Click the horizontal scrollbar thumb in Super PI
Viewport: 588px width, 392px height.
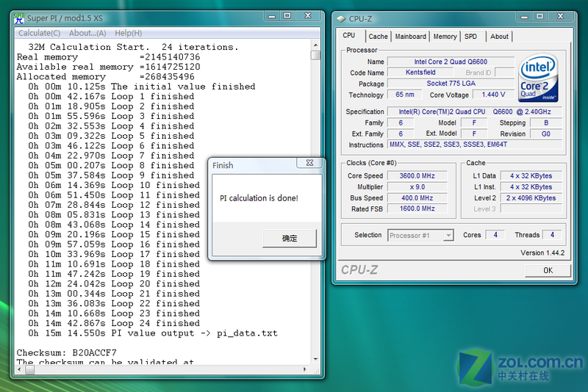pyautogui.click(x=30, y=369)
